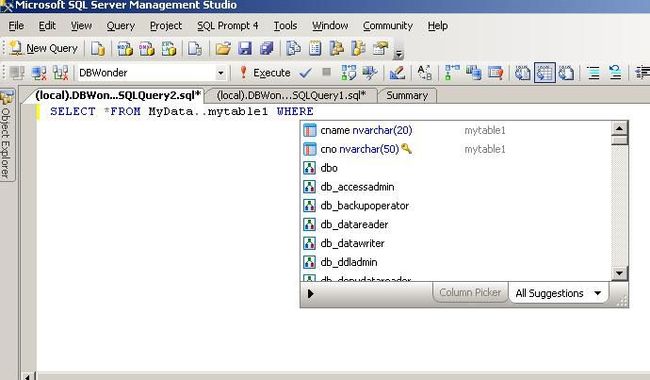Select db_backupoperator in suggestion list
Image resolution: width=650 pixels, height=380 pixels.
coord(455,206)
